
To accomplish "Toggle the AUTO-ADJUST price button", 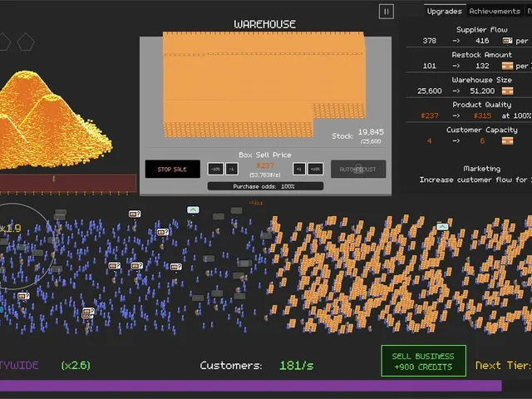I will [358, 169].
